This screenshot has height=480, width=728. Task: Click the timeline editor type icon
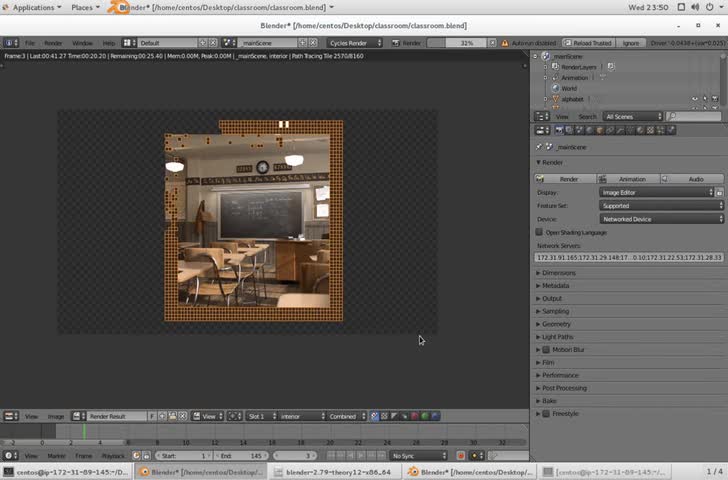11,456
